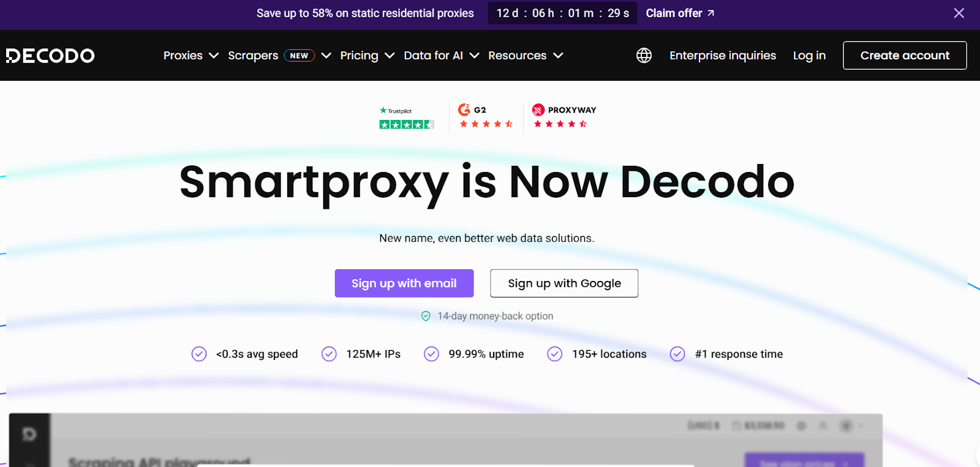980x467 pixels.
Task: Click the shield icon by money-back option
Action: tap(426, 316)
